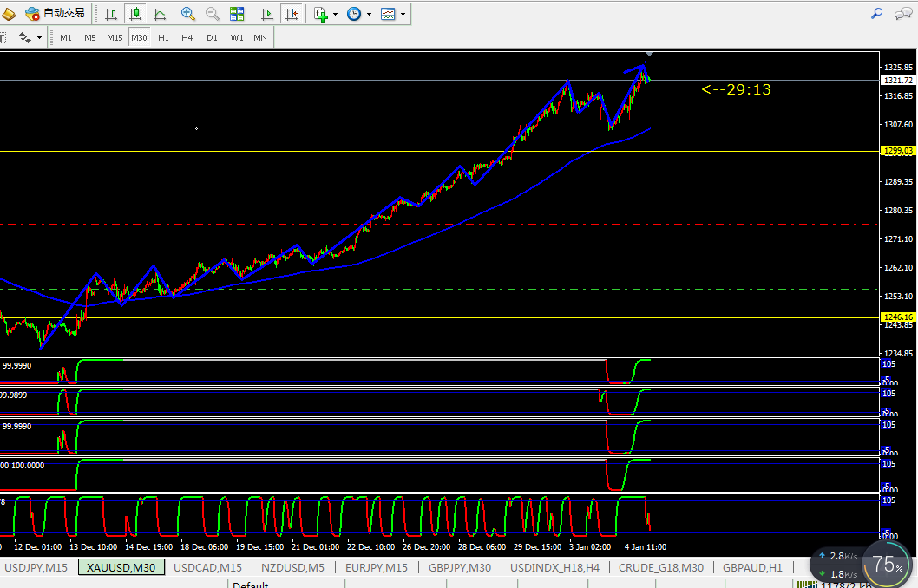Zoom out on the chart
Viewport: 918px width, 588px height.
pyautogui.click(x=213, y=14)
